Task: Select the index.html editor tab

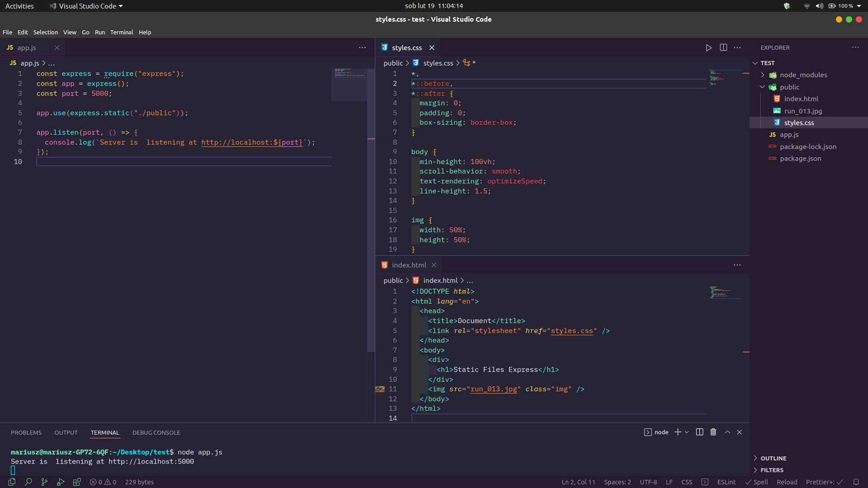Action: [409, 265]
